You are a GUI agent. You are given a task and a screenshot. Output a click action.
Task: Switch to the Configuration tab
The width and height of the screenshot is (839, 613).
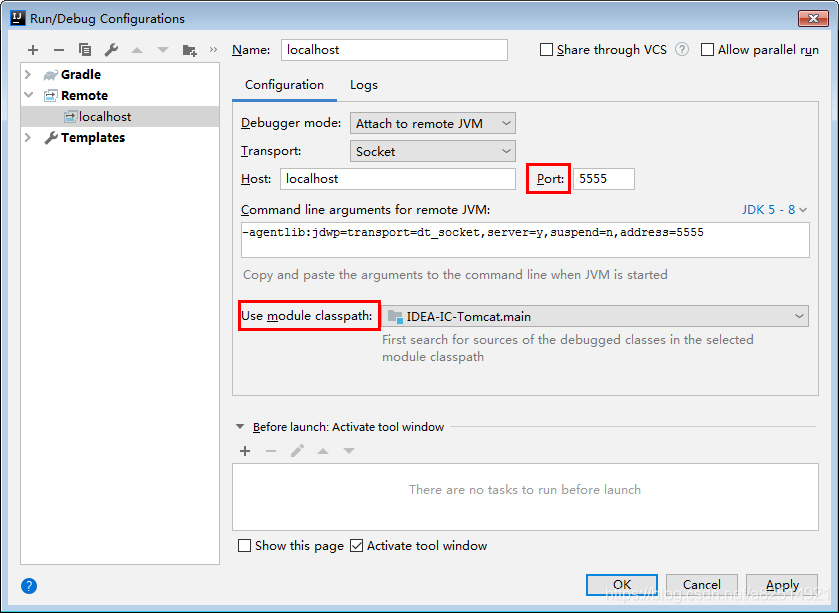(284, 85)
